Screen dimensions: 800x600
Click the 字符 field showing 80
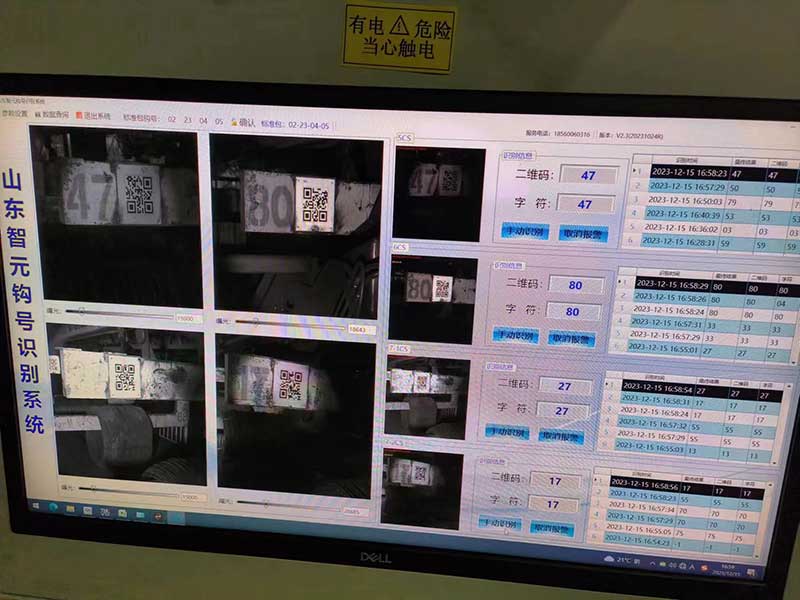tap(574, 311)
